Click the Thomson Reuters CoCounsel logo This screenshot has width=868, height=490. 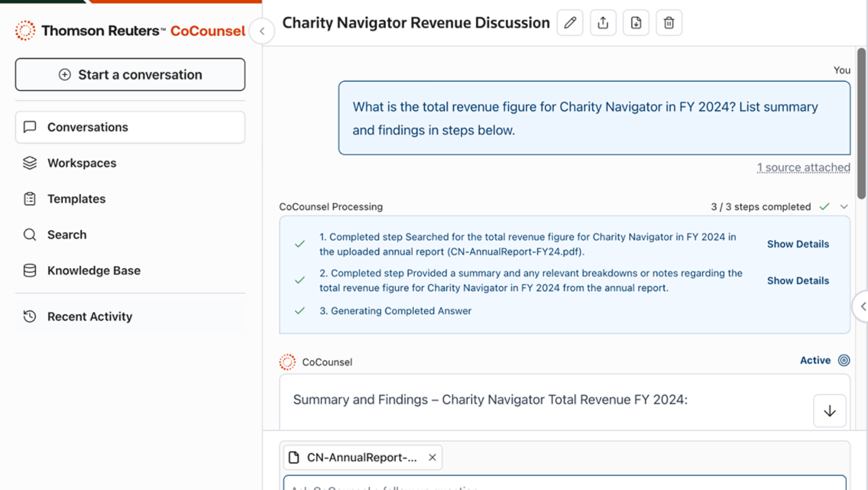tap(130, 31)
